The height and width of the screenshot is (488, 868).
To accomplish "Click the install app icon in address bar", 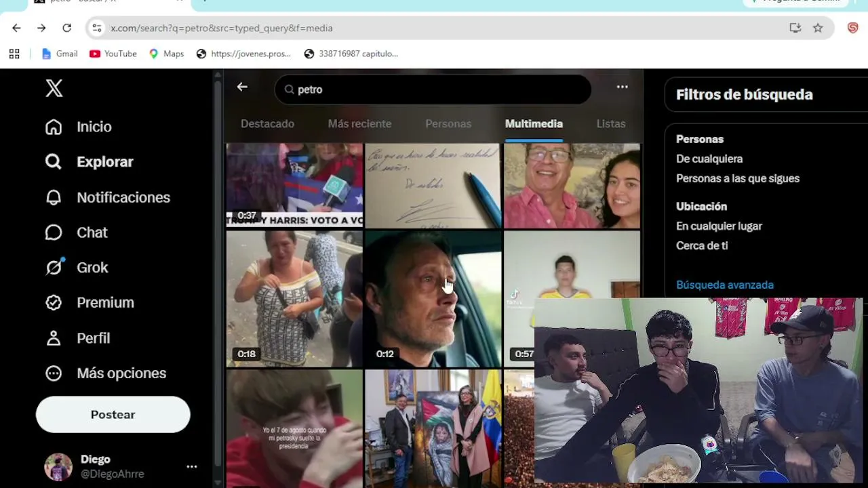I will pyautogui.click(x=795, y=28).
